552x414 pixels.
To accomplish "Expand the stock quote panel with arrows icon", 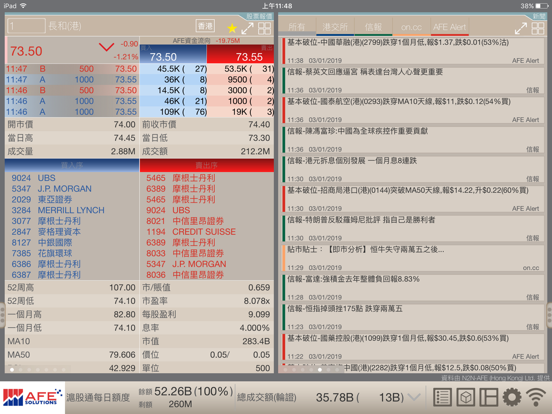I will [247, 28].
